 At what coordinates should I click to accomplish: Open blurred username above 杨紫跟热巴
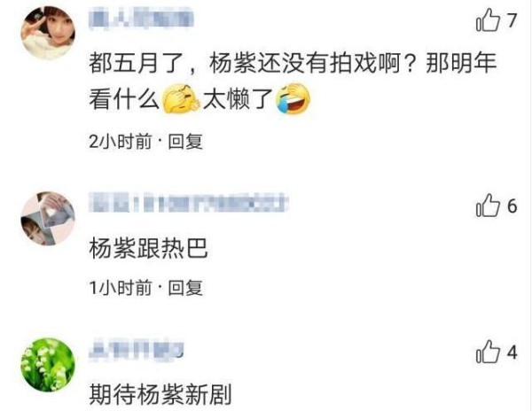[189, 202]
